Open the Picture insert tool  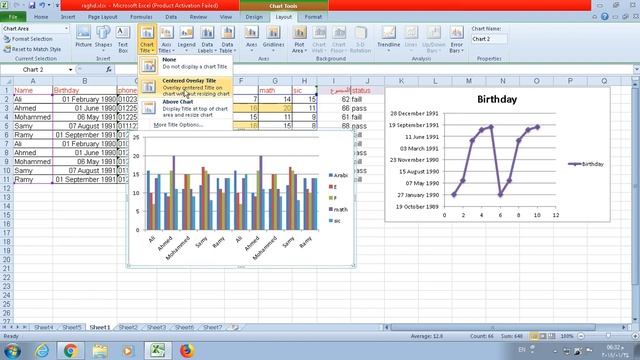[83, 38]
